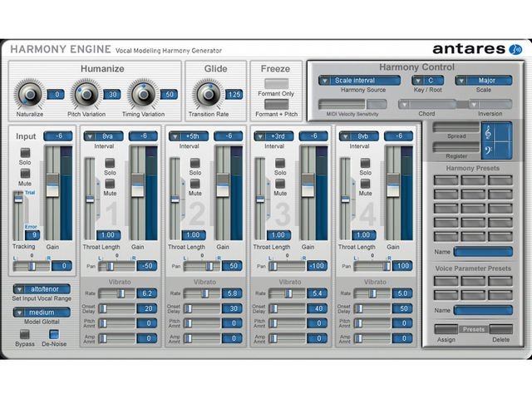The height and width of the screenshot is (399, 532).
Task: Click the Spread control bar
Action: coord(456,127)
